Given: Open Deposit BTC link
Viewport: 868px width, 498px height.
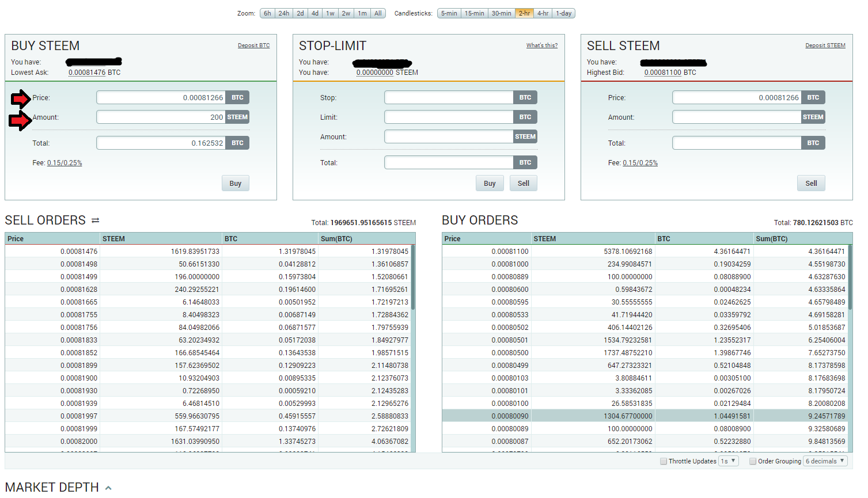Looking at the screenshot, I should (253, 45).
